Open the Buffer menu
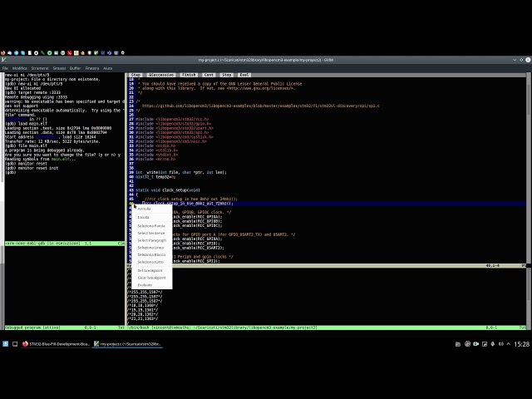Image resolution: width=532 pixels, height=399 pixels. tap(76, 68)
